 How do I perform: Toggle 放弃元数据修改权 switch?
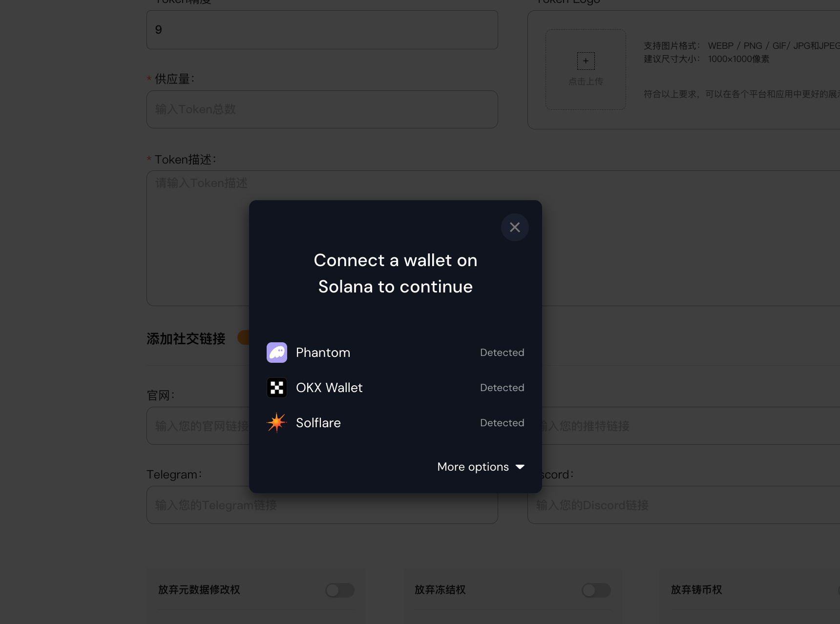tap(340, 590)
